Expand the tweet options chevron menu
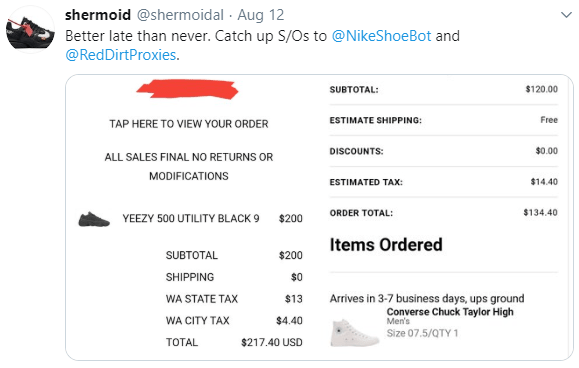The image size is (579, 368). (x=566, y=15)
